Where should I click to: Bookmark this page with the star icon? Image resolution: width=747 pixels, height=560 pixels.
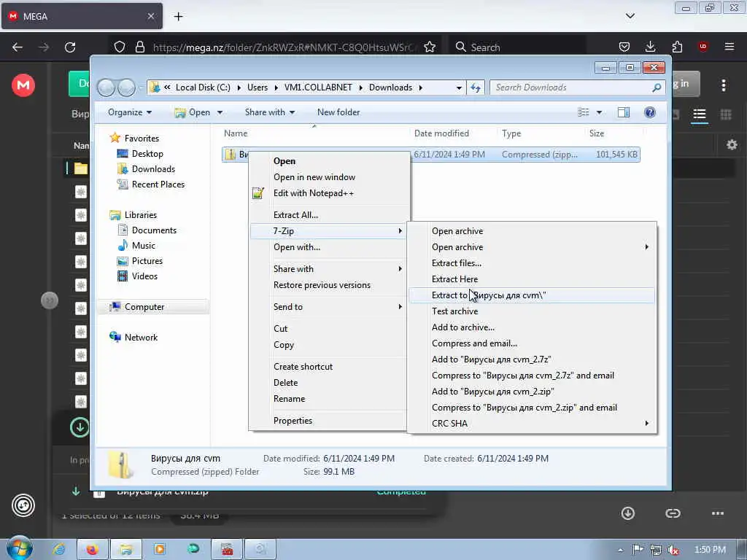point(429,47)
